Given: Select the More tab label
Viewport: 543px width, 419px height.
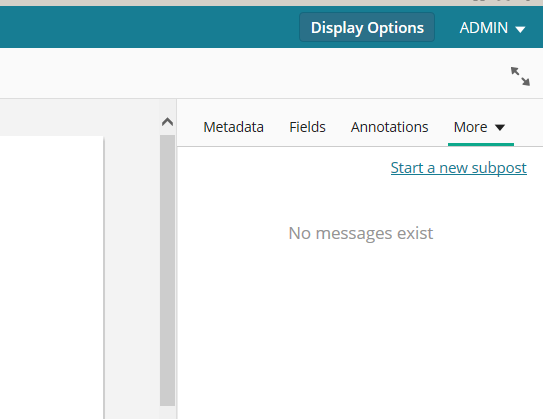Looking at the screenshot, I should (x=470, y=127).
